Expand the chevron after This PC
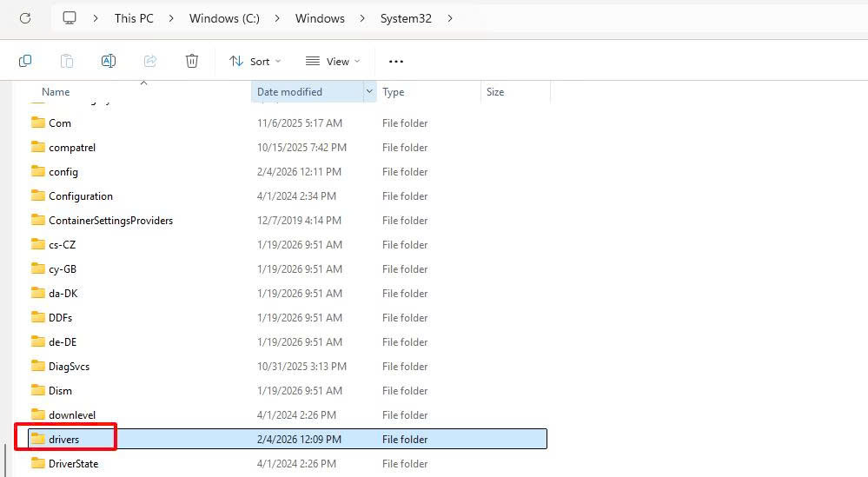The height and width of the screenshot is (477, 868). [x=171, y=18]
